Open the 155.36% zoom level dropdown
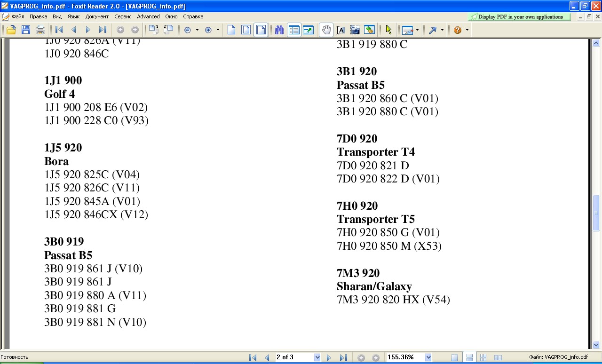The width and height of the screenshot is (602, 364). pyautogui.click(x=428, y=357)
